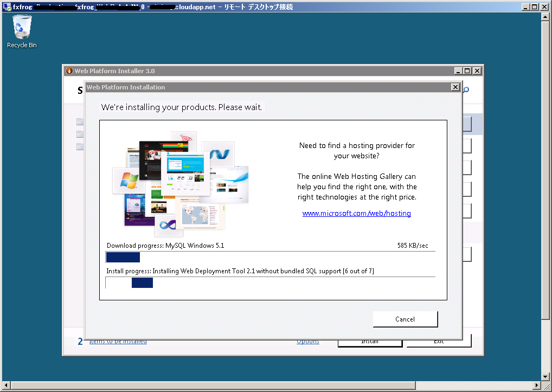Image resolution: width=552 pixels, height=392 pixels.
Task: Click the Remote Desktop vertical scrollbar down arrow
Action: [x=546, y=376]
